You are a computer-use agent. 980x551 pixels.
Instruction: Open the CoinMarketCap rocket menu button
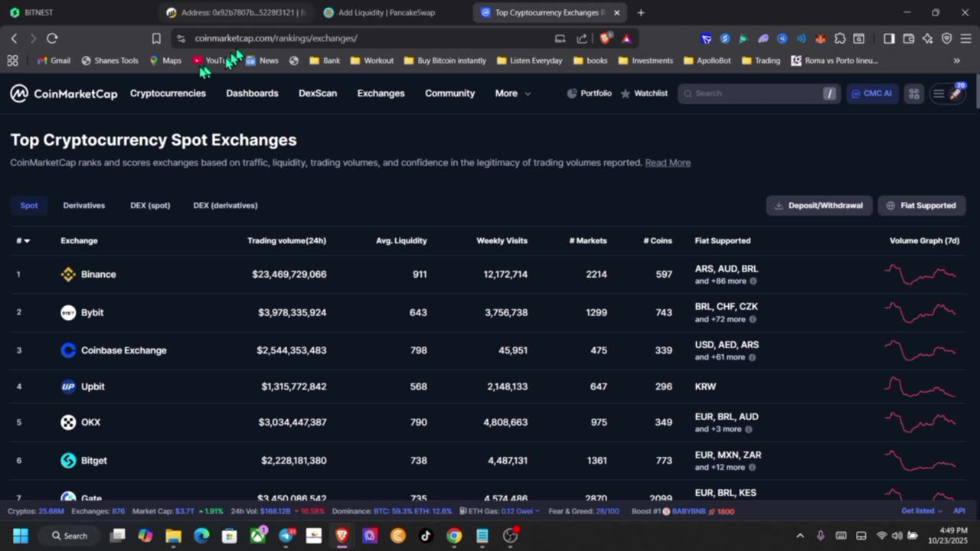click(x=948, y=93)
